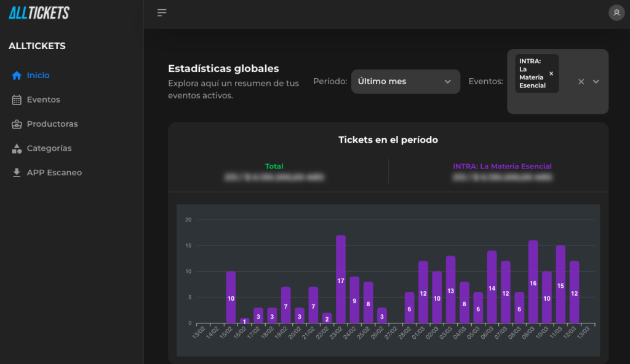630x364 pixels.
Task: Click the ALLTICKETS logo
Action: click(39, 13)
